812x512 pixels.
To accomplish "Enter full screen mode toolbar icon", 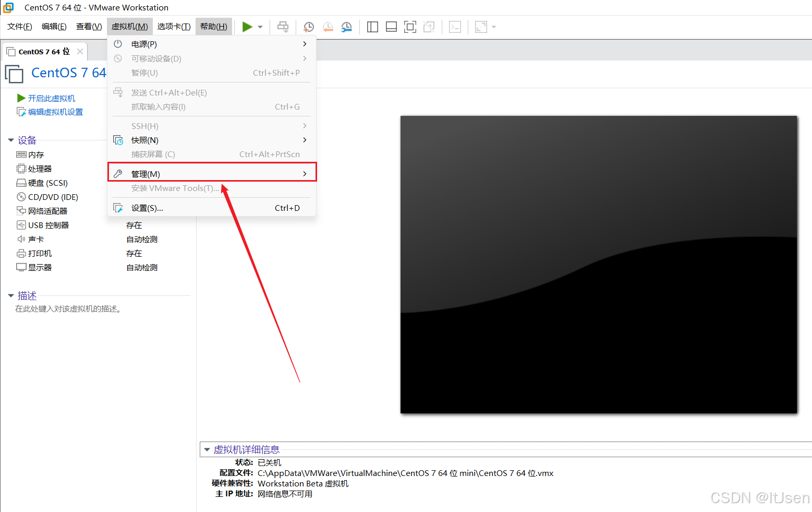I will 410,27.
